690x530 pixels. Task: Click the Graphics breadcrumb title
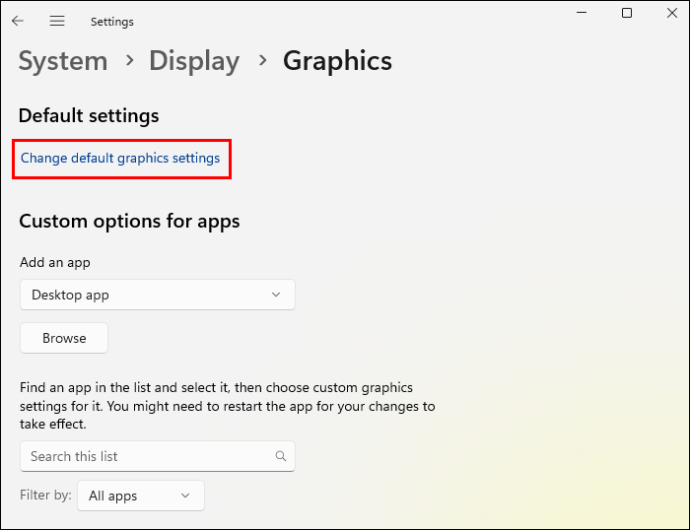point(338,61)
